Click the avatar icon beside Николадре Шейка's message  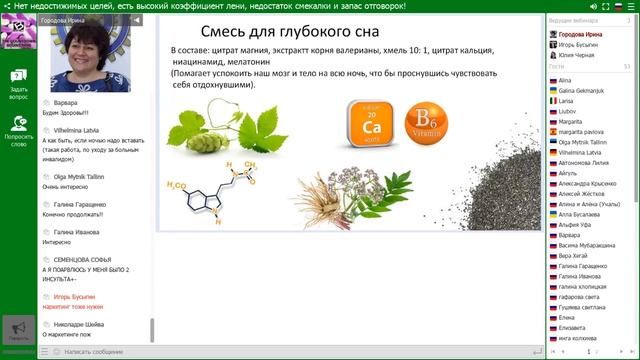point(47,324)
